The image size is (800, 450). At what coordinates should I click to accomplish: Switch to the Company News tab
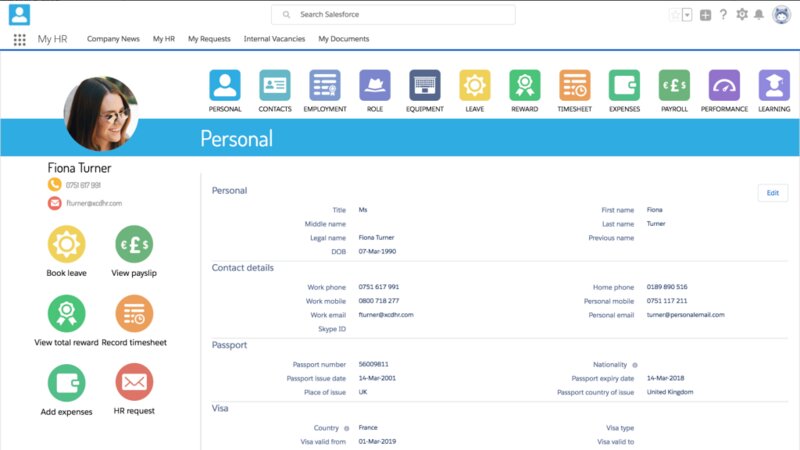[113, 39]
